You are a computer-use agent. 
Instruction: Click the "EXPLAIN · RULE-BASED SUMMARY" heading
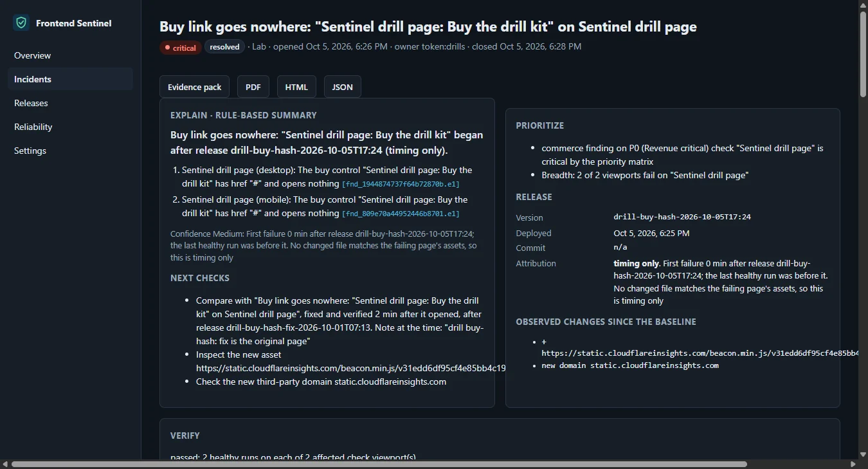244,115
